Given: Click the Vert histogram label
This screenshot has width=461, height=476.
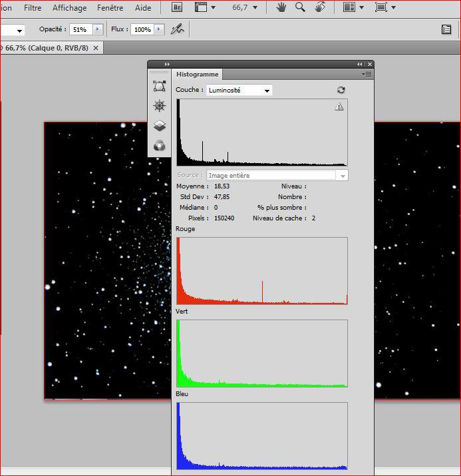Looking at the screenshot, I should point(182,311).
